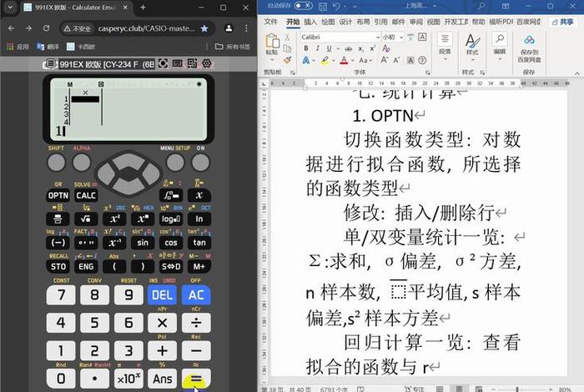Click the Text Effects blue A icon

(x=306, y=60)
